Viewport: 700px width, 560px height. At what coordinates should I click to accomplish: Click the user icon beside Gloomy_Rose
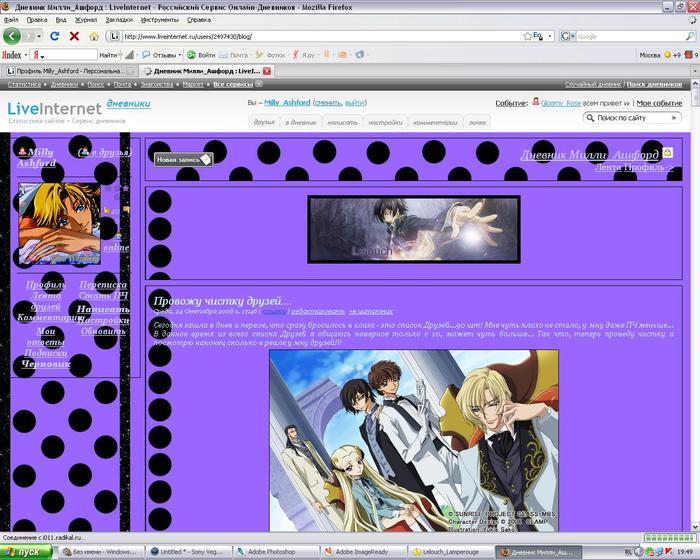(x=535, y=102)
